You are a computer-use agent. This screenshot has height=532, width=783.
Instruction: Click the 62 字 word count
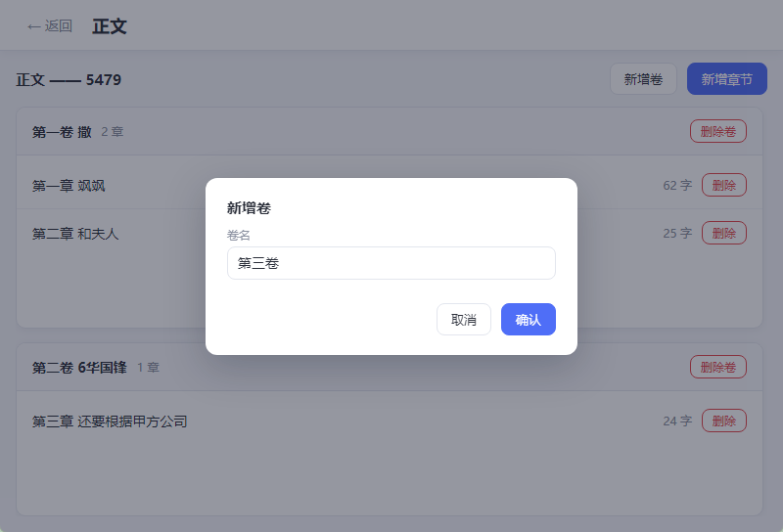pyautogui.click(x=677, y=185)
